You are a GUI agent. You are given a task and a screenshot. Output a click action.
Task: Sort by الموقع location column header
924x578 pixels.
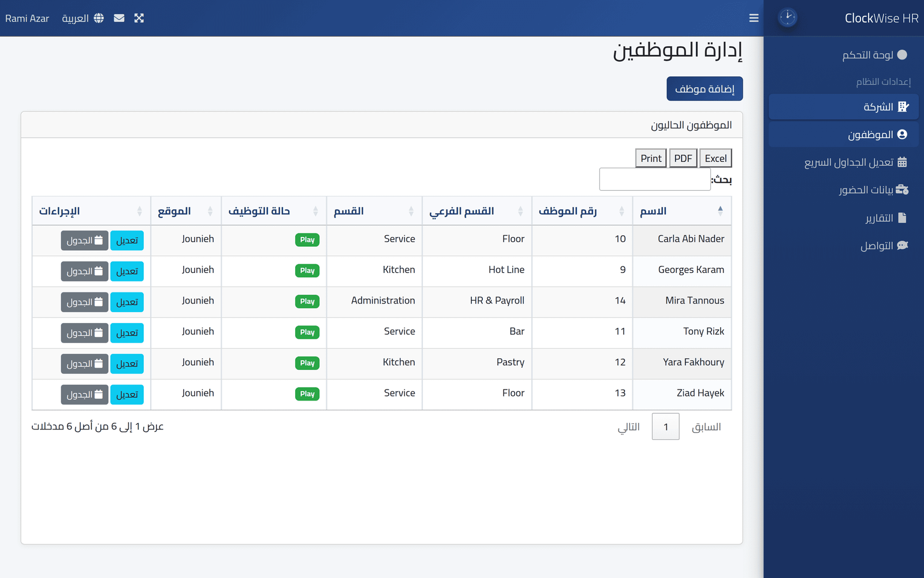pyautogui.click(x=185, y=211)
